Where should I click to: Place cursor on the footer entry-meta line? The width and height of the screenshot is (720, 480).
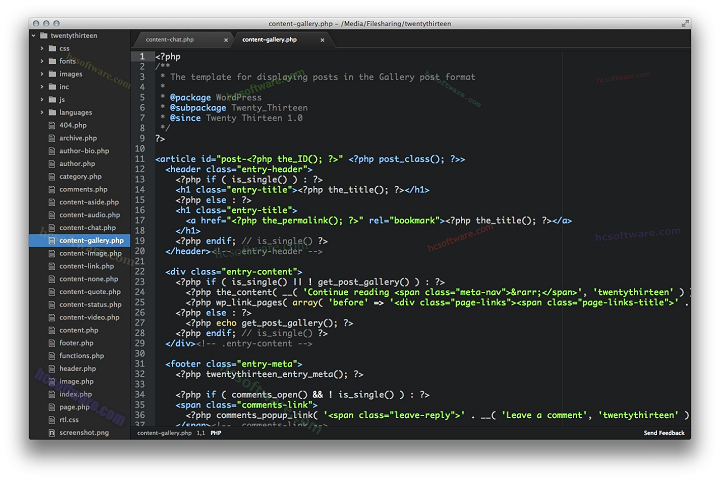234,364
